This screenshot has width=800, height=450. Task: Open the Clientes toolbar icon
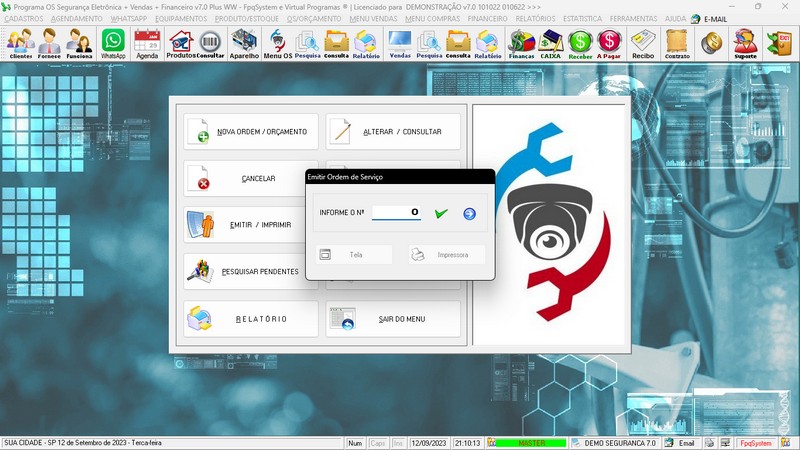[20, 43]
